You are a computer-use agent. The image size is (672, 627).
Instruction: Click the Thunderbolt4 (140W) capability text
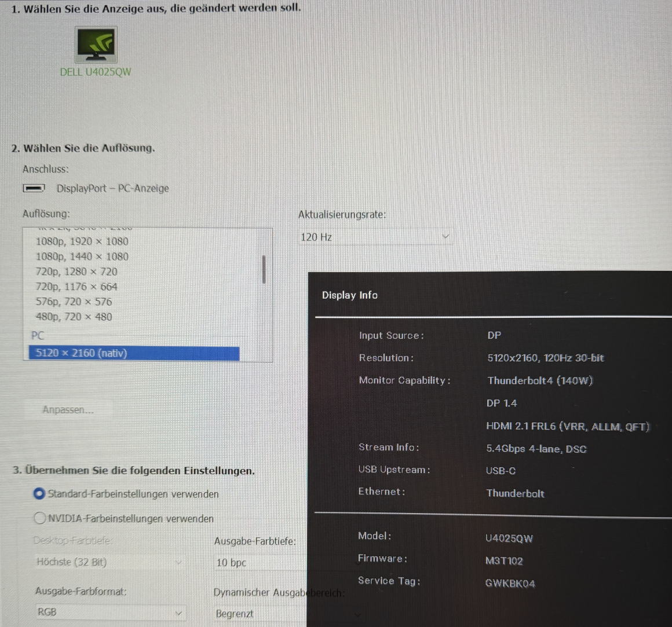click(540, 381)
